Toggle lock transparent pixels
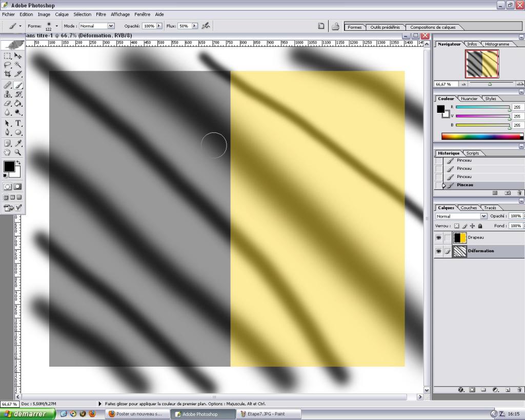Screen dimensions: 525x420 click(457, 226)
